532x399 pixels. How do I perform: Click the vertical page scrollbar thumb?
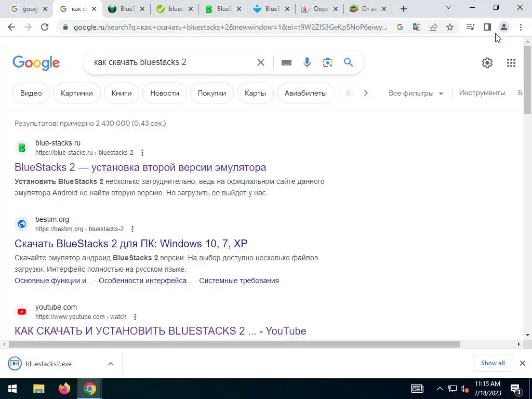point(528,79)
